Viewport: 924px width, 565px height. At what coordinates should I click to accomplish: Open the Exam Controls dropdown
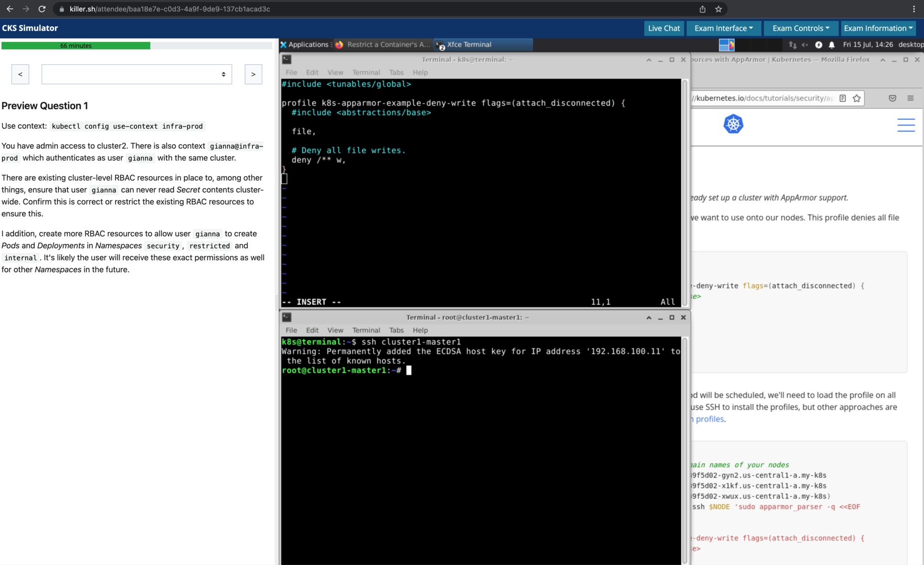click(800, 28)
